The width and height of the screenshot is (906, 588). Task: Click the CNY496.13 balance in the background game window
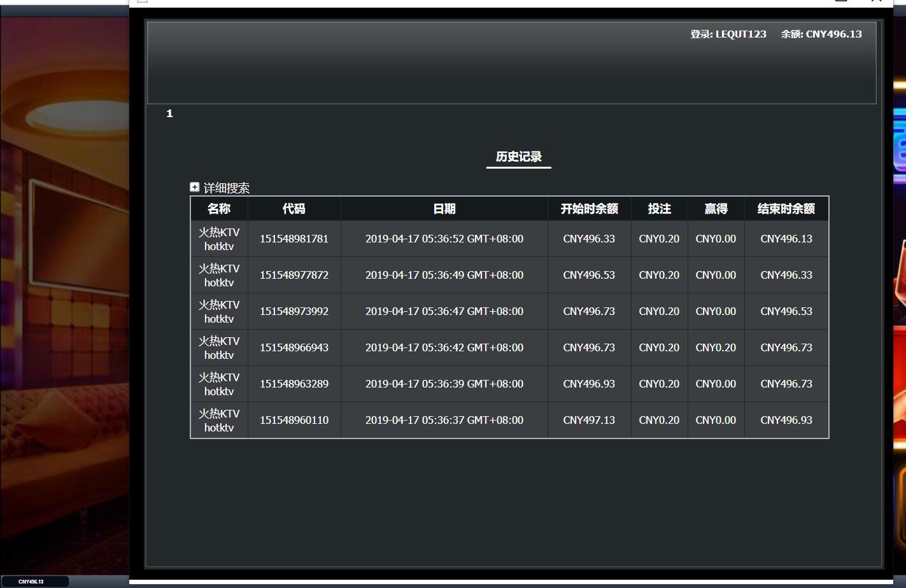[x=31, y=582]
